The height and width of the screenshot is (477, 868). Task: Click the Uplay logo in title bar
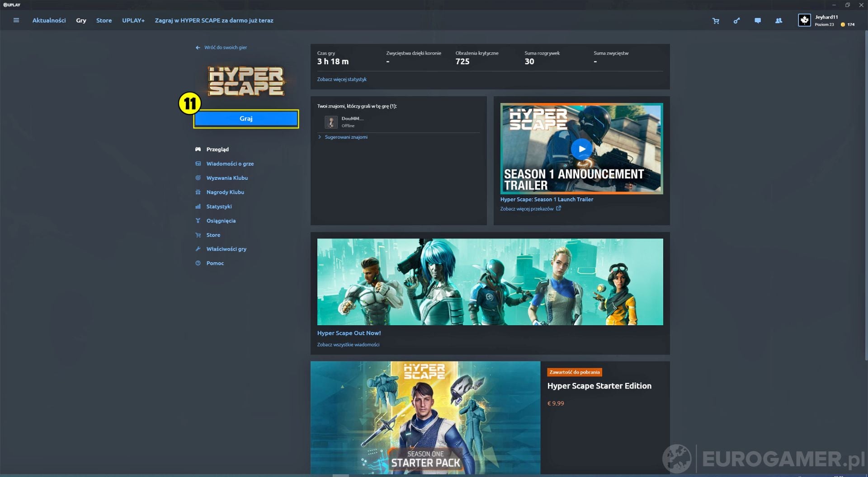12,5
